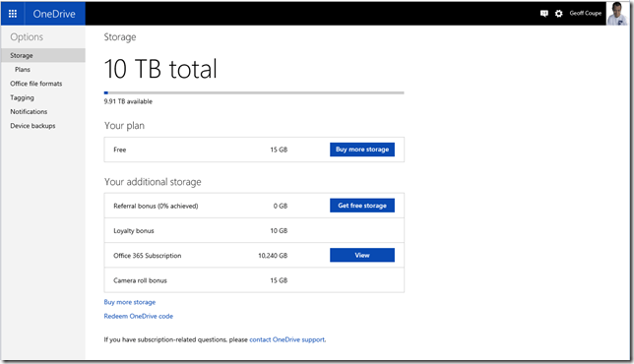This screenshot has height=364, width=634.
Task: Open Office file formats option
Action: [x=36, y=84]
